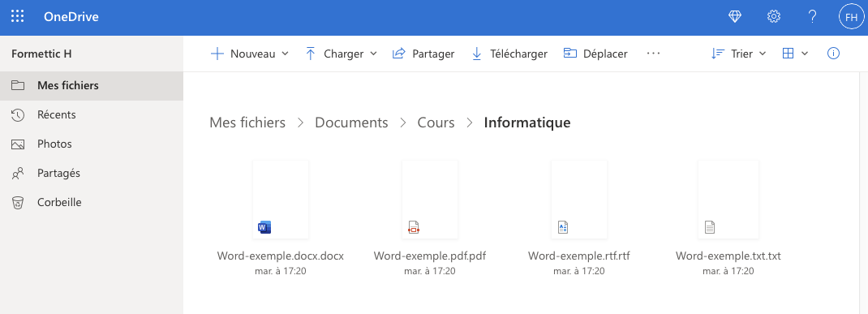Open Récents in the sidebar
This screenshot has width=868, height=314.
pos(92,114)
